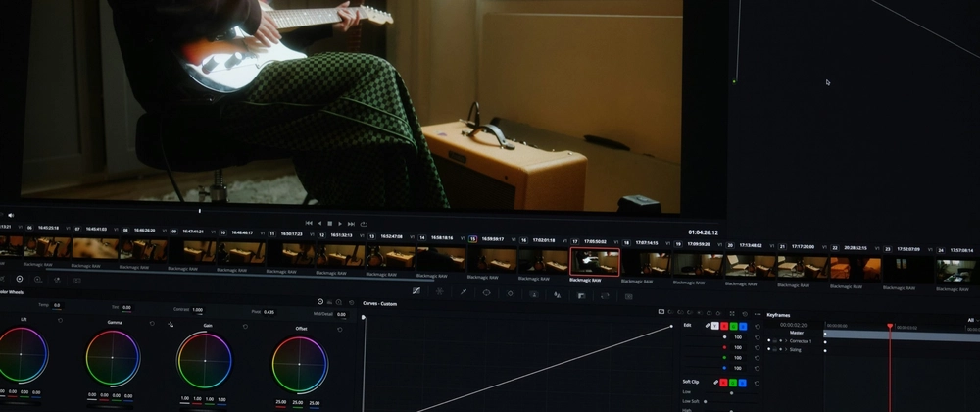Viewport: 980px width, 412px height.
Task: Toggle viewer audio mute speaker
Action: tap(10, 215)
